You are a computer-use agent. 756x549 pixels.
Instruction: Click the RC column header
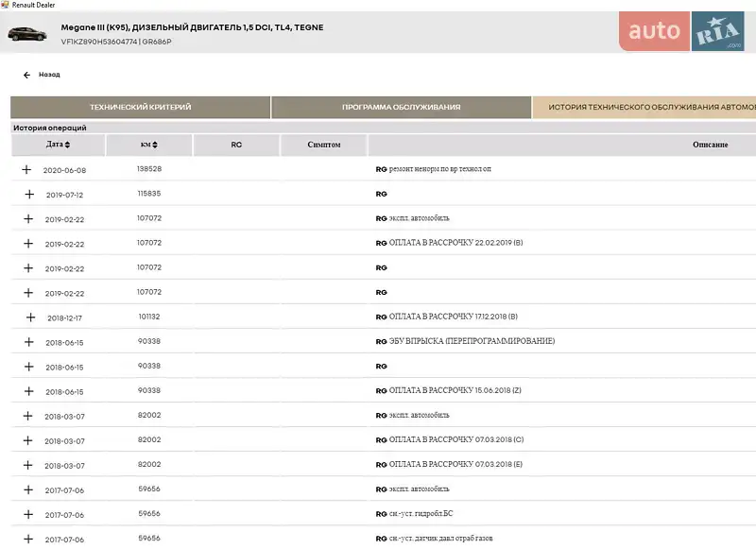coord(236,146)
